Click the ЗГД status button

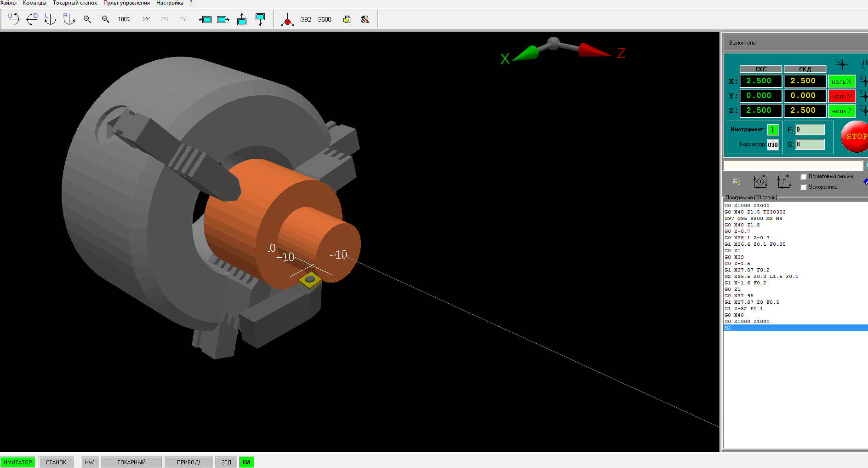click(227, 462)
